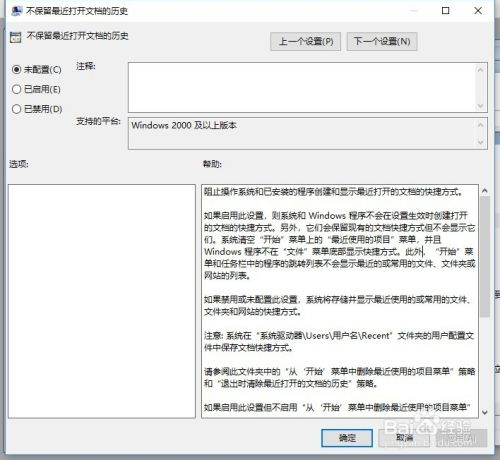Click the 支持的平台 Windows 2000 text field

click(302, 133)
